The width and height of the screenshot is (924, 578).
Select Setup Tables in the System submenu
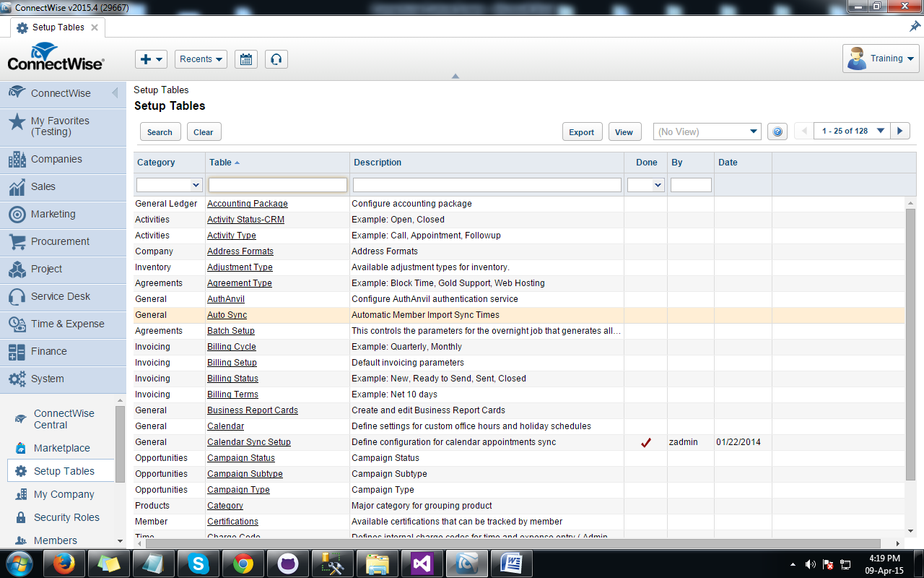click(61, 471)
